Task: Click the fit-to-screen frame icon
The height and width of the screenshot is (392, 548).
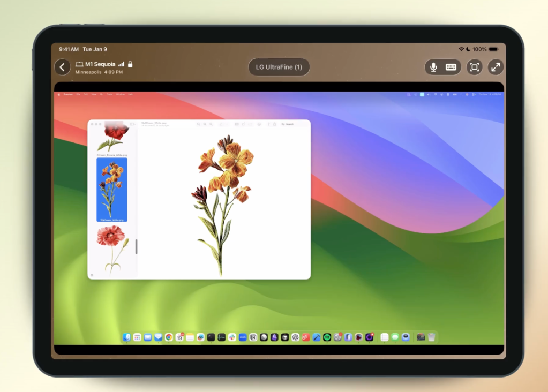Action: [474, 67]
